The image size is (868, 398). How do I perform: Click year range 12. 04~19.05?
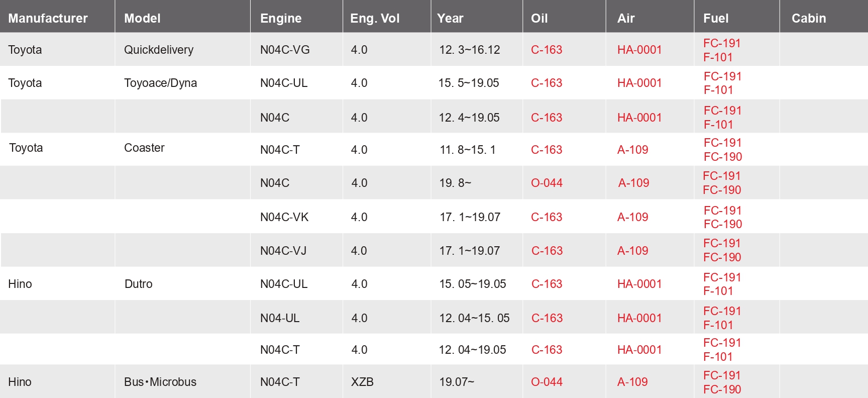473,350
